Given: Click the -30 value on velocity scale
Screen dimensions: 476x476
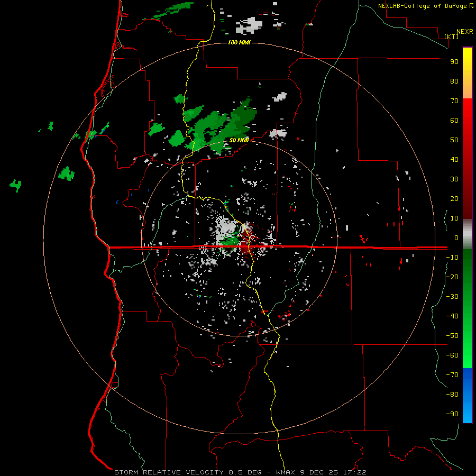Looking at the screenshot, I should [x=452, y=297].
